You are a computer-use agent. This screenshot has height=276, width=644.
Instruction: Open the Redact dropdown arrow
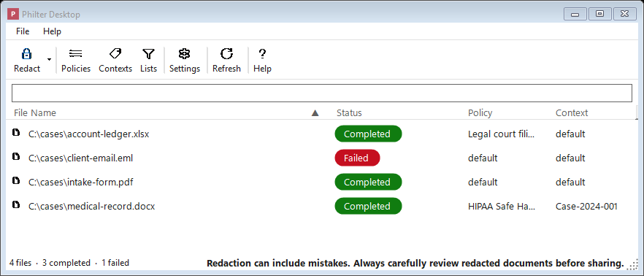click(50, 60)
